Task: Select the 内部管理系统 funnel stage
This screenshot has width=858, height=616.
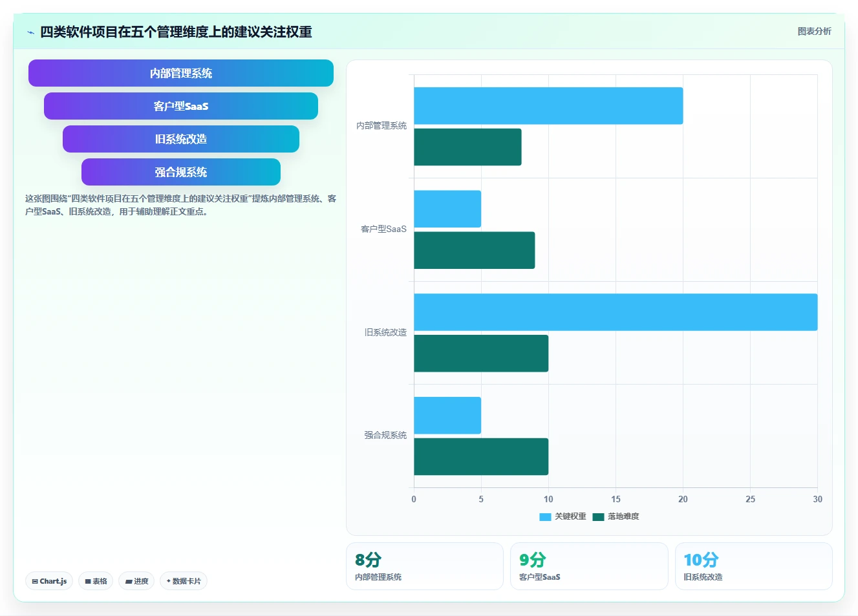Action: point(181,73)
